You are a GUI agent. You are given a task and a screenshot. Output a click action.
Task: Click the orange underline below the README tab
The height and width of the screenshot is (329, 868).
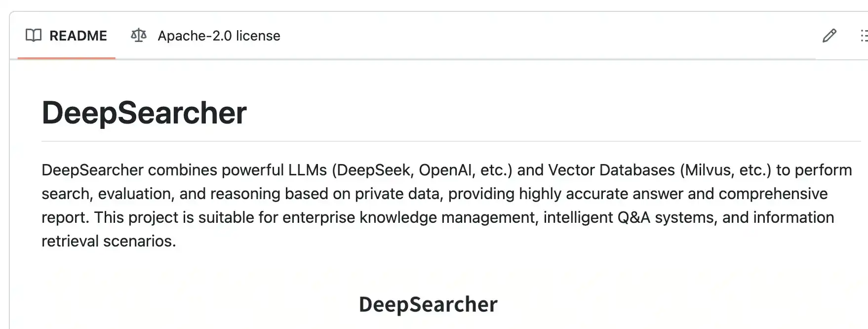click(66, 58)
